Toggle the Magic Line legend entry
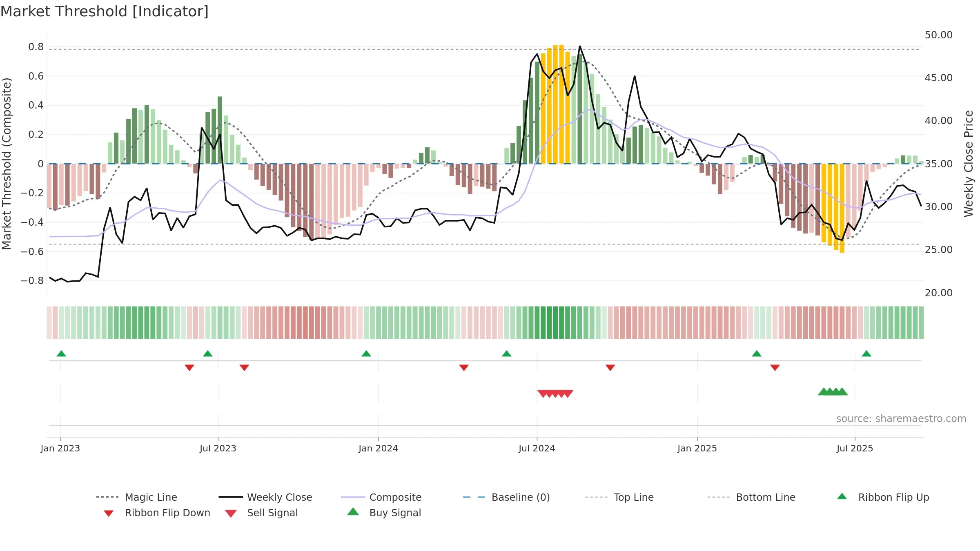Screen dimensions: 980x551 coord(137,497)
